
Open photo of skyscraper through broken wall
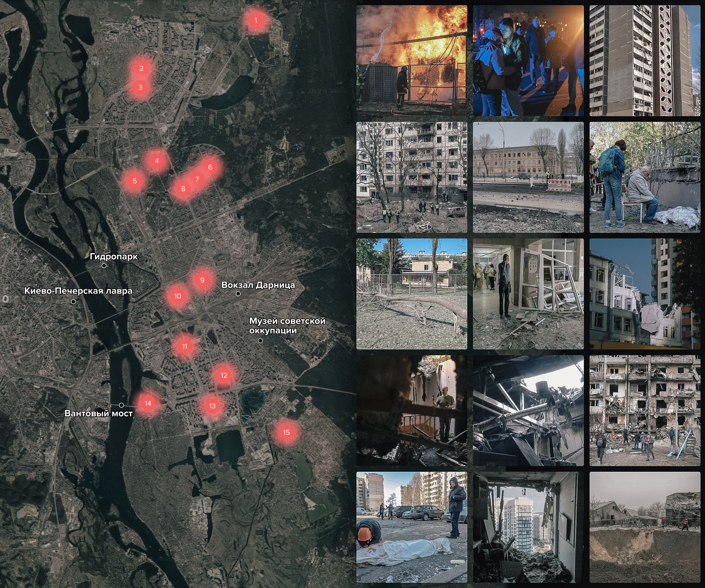pos(528,527)
